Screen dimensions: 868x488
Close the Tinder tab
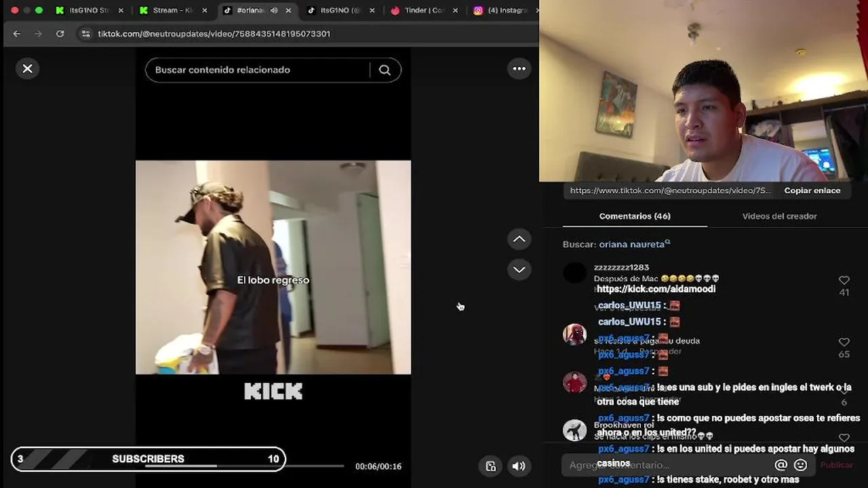coord(455,10)
